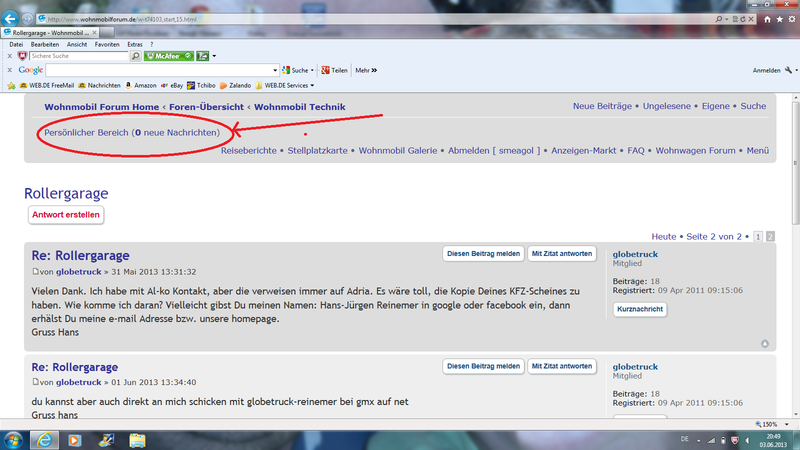Go to page 1 of the thread
The width and height of the screenshot is (800, 450).
(x=758, y=237)
